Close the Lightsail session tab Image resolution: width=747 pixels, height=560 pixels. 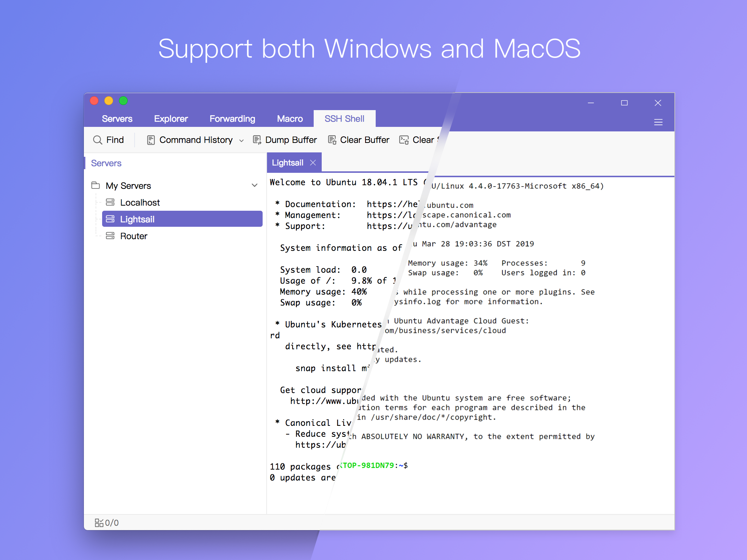pyautogui.click(x=313, y=163)
